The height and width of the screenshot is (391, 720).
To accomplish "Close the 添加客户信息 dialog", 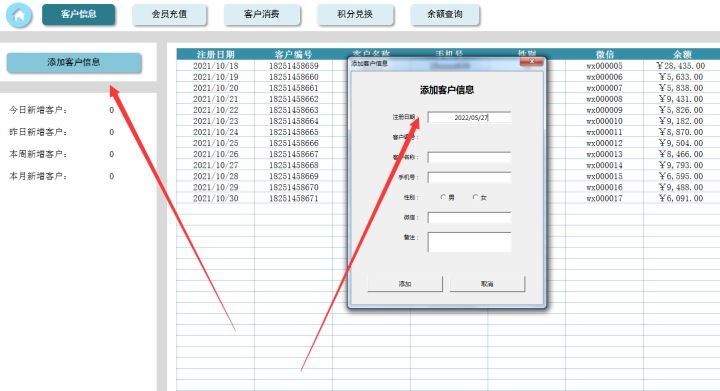I will tap(531, 61).
